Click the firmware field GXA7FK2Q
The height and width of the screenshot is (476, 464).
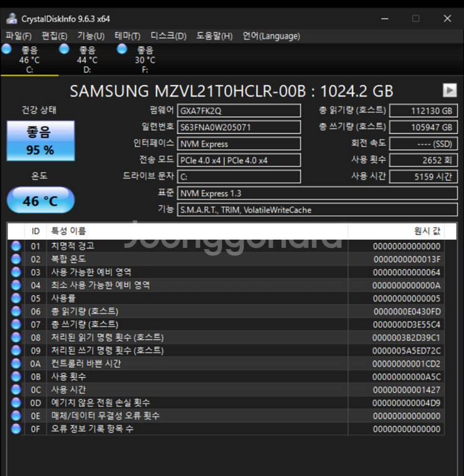coord(239,111)
